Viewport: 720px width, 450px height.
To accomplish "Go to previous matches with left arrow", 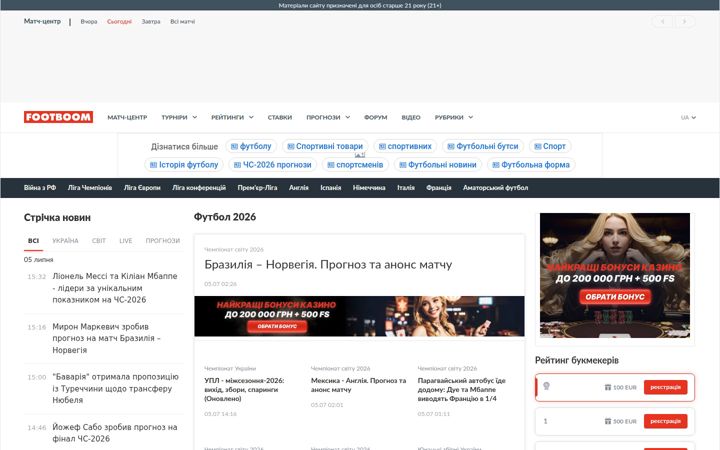I will [662, 22].
